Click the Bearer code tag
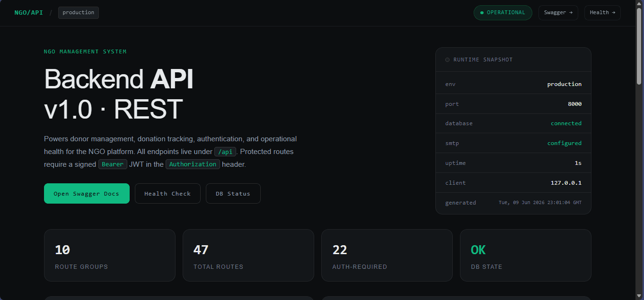The width and height of the screenshot is (644, 300). tap(113, 164)
